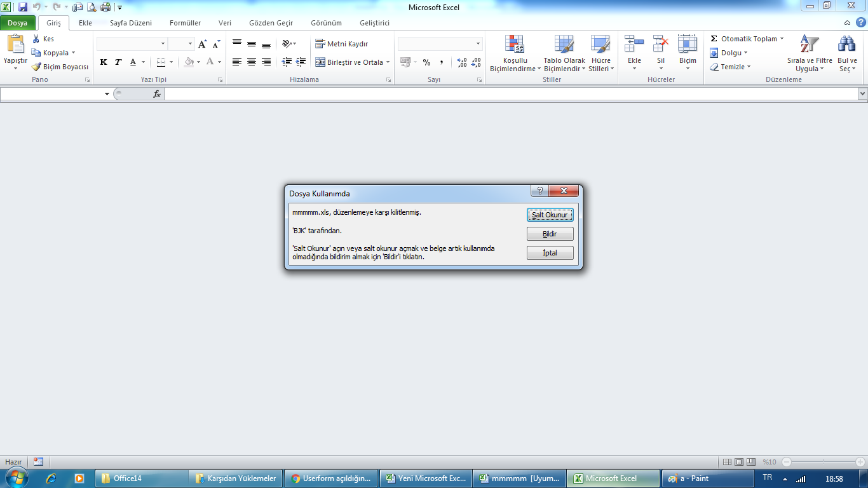868x488 pixels.
Task: Click the zoom slider in status bar
Action: (824, 462)
